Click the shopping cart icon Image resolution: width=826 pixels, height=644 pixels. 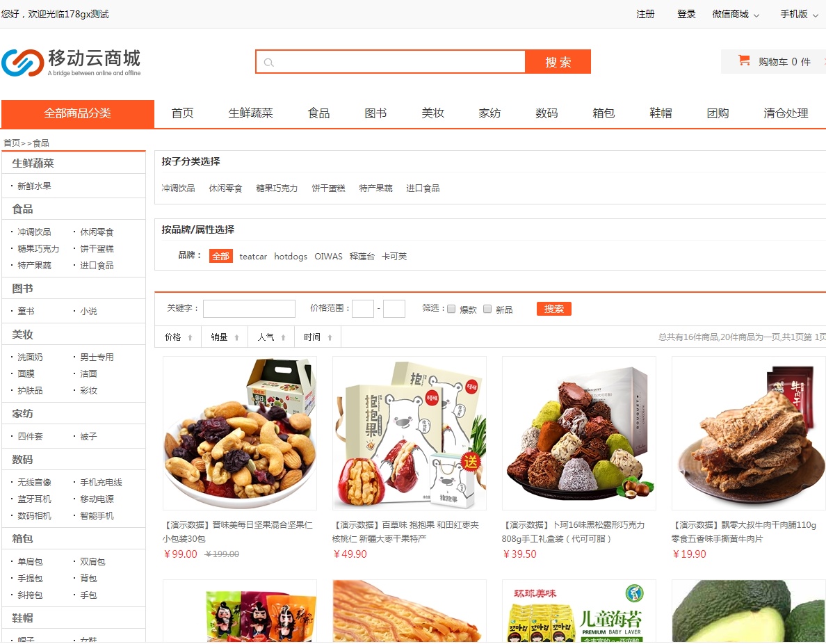[744, 61]
